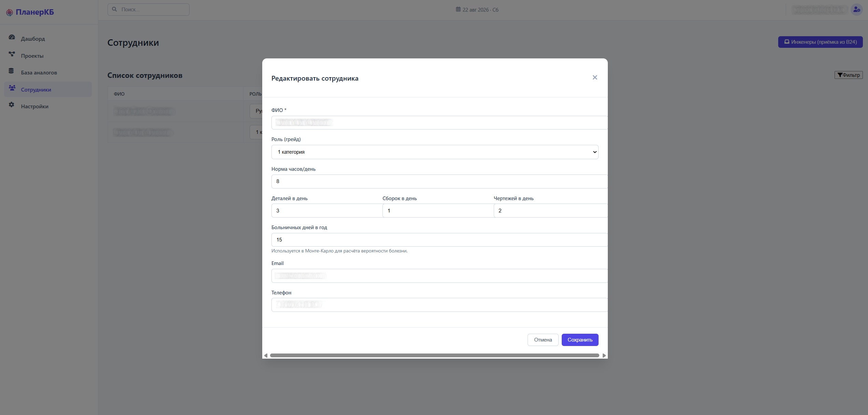
Task: Open Инженеры (приёмка из B24) button
Action: [820, 42]
